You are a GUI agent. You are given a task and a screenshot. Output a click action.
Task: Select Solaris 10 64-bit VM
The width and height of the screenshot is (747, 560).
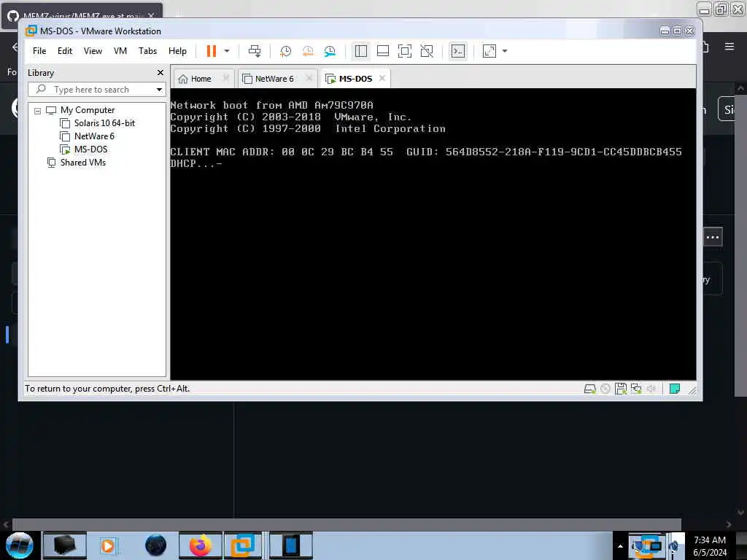(x=104, y=122)
